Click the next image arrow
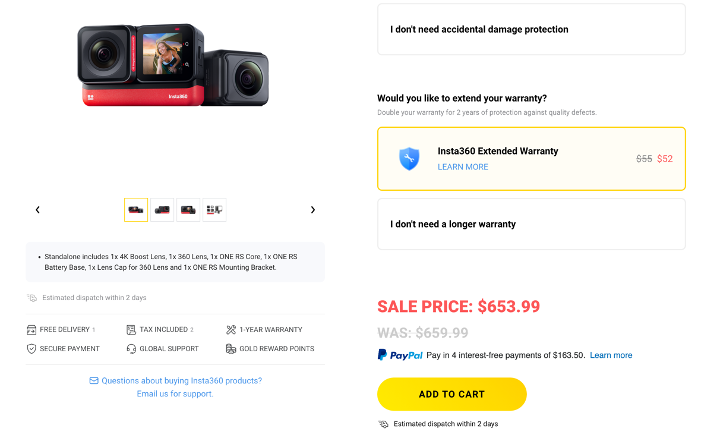 coord(313,210)
